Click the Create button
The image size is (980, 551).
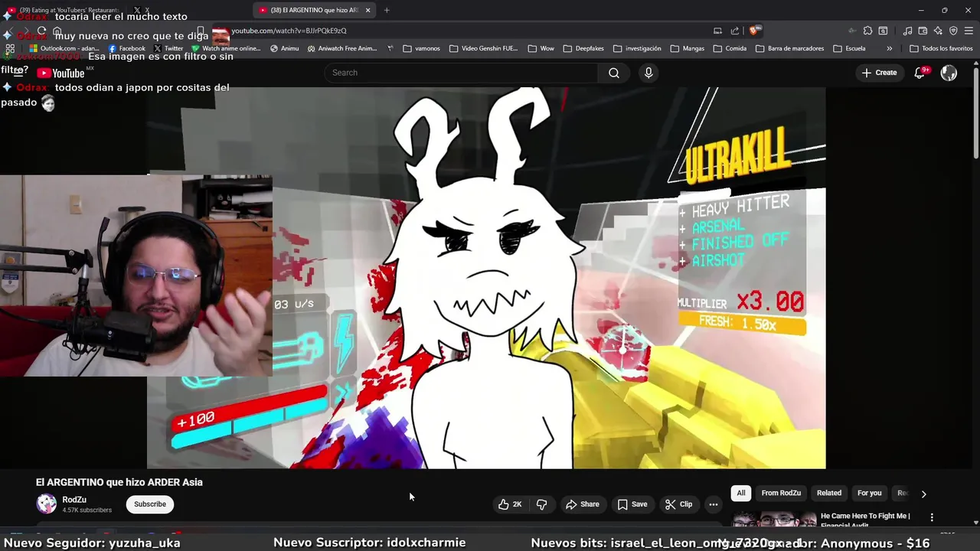point(879,73)
